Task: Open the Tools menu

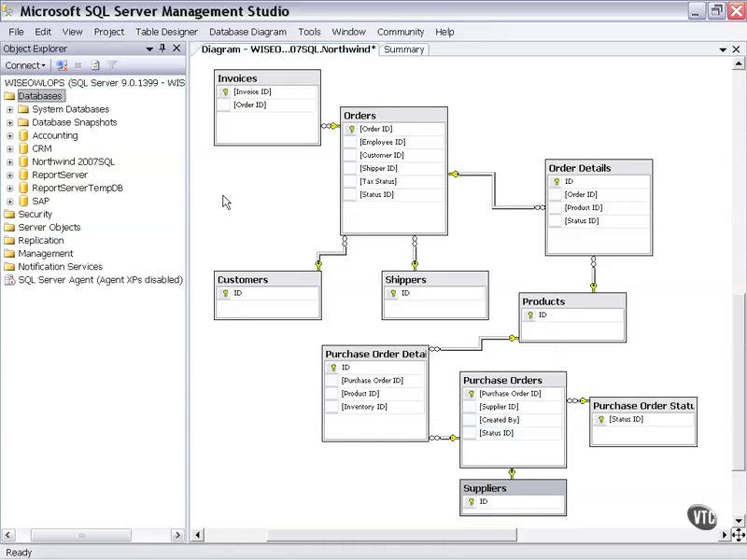Action: (x=309, y=32)
